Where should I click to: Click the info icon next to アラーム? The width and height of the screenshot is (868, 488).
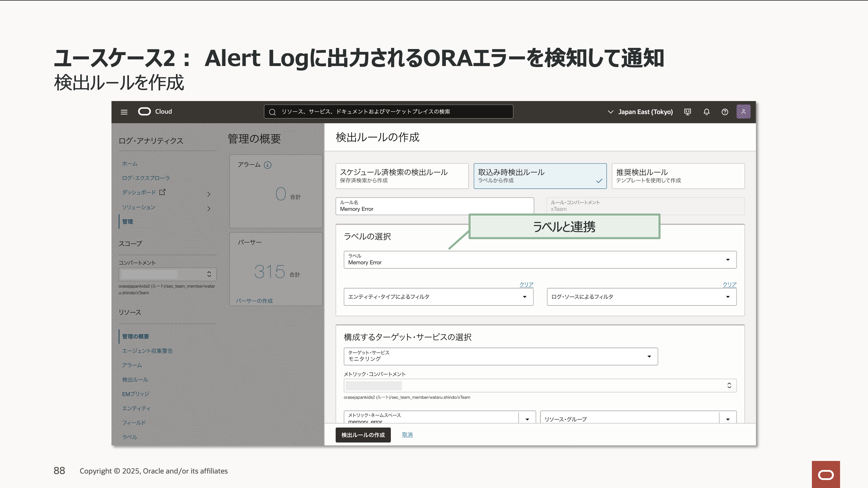click(268, 165)
